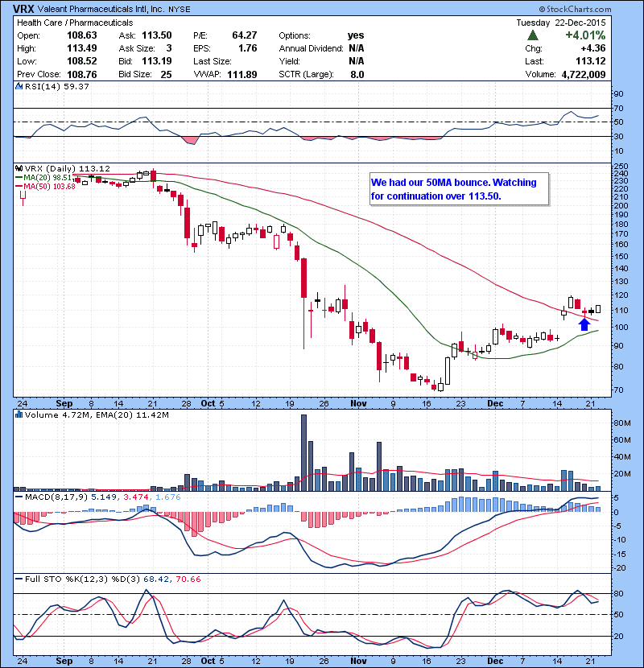The width and height of the screenshot is (644, 668).
Task: Click the Ask price 113.50
Action: pos(157,35)
